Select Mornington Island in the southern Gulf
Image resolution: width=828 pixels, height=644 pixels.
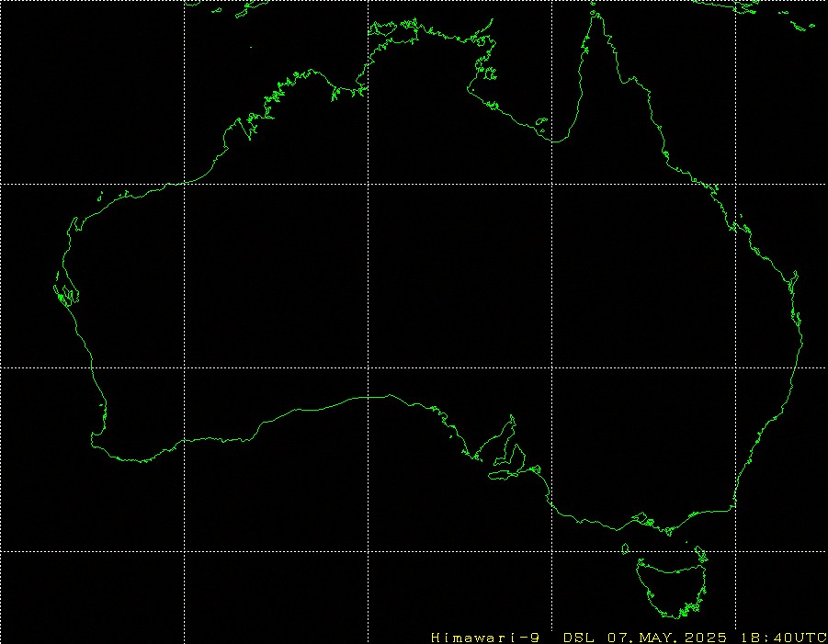(541, 121)
